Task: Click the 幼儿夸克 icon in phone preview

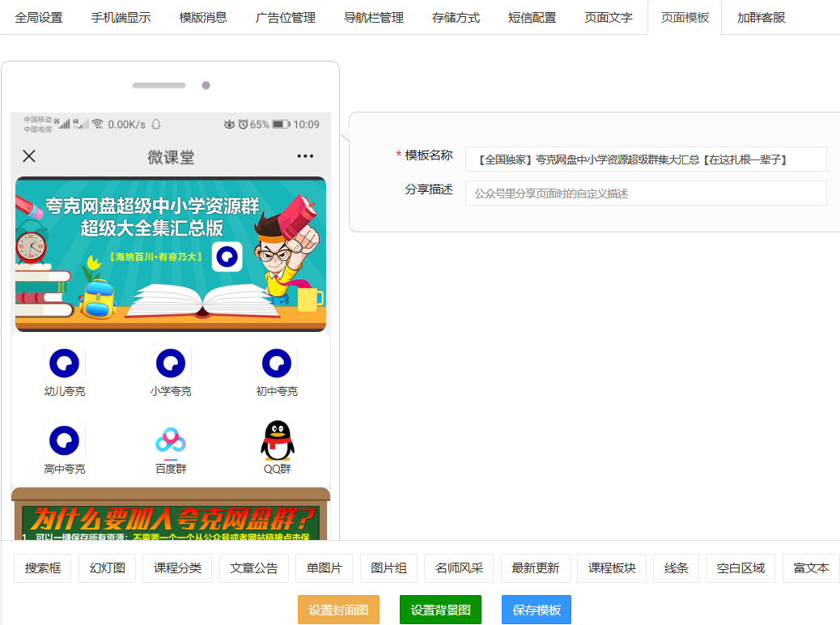Action: coord(64,365)
